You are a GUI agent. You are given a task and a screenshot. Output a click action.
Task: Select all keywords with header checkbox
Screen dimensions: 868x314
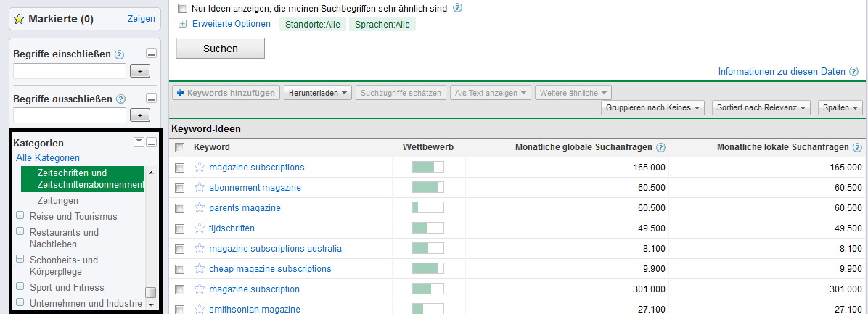click(x=179, y=148)
